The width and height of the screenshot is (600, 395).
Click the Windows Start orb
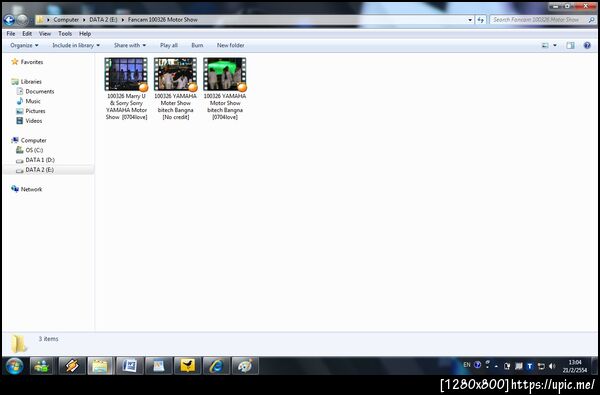click(x=14, y=366)
